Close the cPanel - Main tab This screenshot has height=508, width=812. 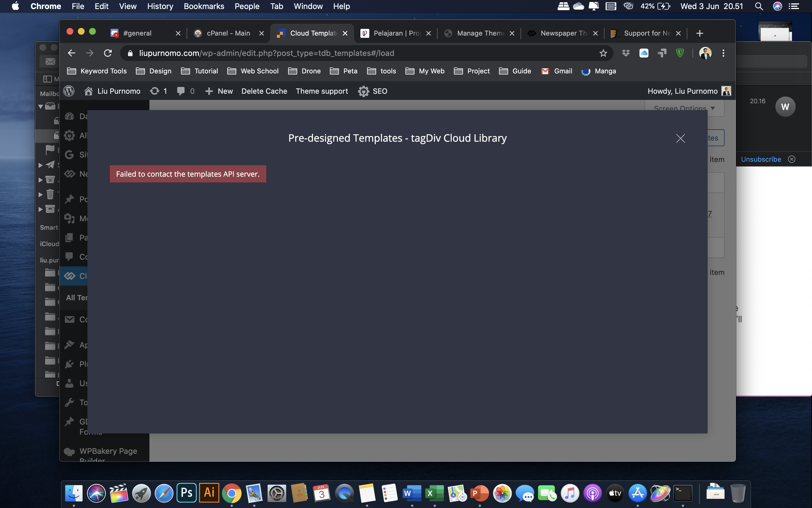(262, 33)
